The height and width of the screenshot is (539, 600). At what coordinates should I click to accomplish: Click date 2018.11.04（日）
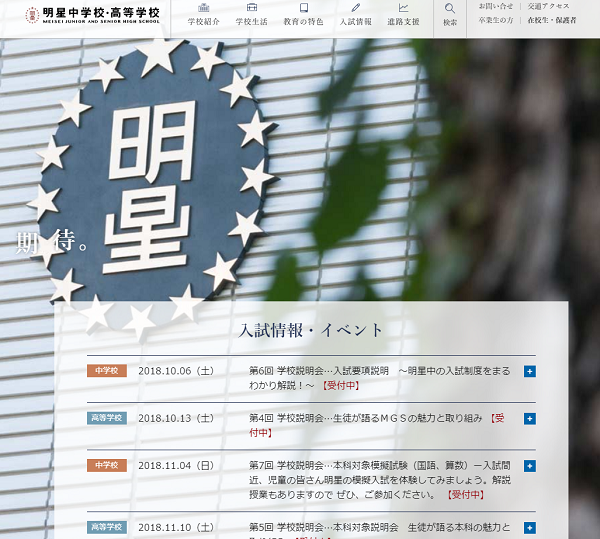[x=176, y=466]
